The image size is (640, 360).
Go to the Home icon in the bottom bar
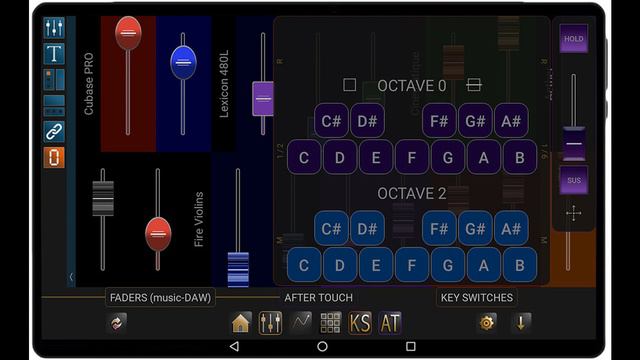[x=240, y=323]
